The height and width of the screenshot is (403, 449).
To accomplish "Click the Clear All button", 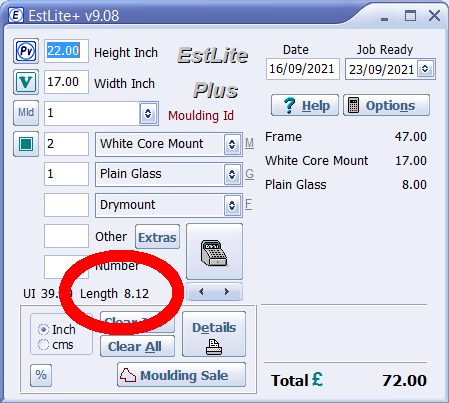I will coord(137,346).
